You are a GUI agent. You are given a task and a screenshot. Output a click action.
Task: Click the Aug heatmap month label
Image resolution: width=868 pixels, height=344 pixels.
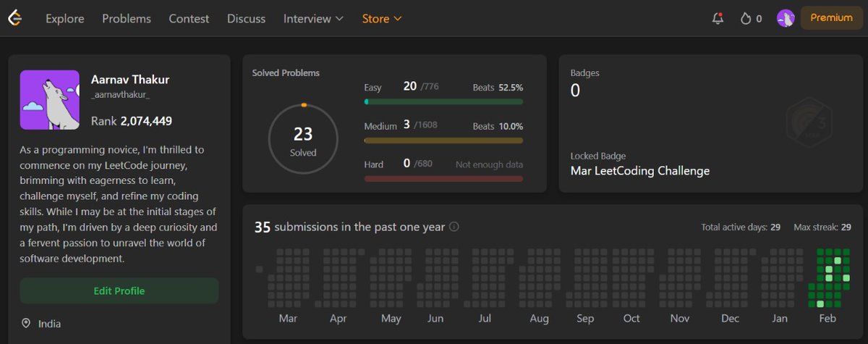point(539,319)
